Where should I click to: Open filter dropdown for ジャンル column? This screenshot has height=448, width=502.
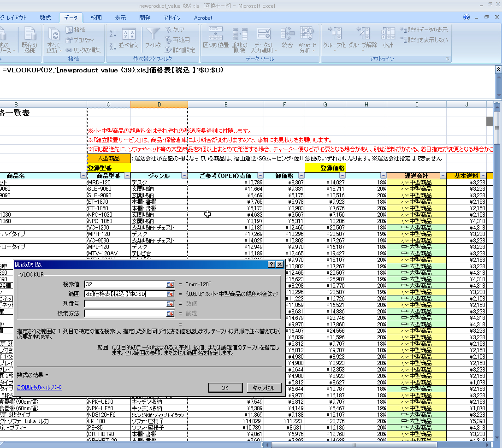184,176
